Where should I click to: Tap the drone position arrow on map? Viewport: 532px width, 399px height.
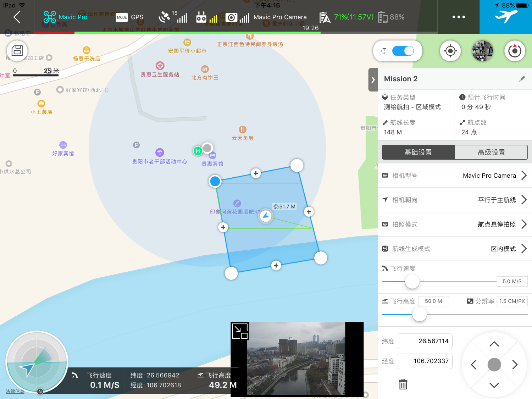(x=266, y=216)
